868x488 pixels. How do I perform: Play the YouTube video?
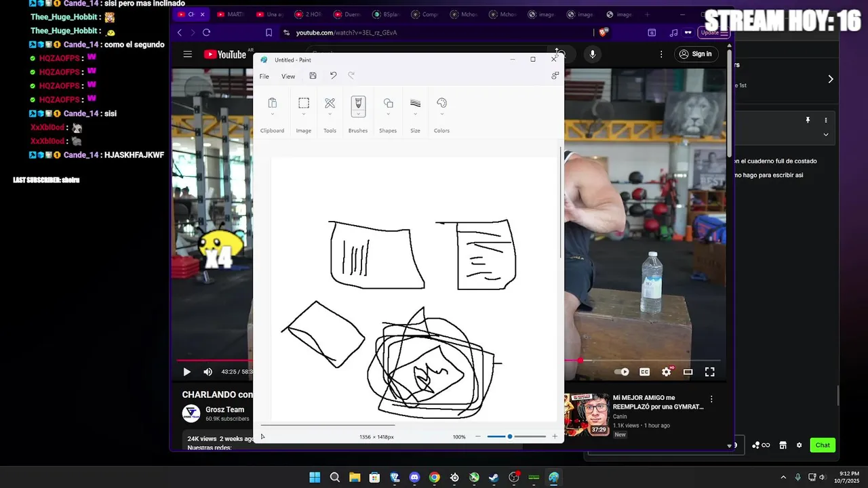pos(187,371)
